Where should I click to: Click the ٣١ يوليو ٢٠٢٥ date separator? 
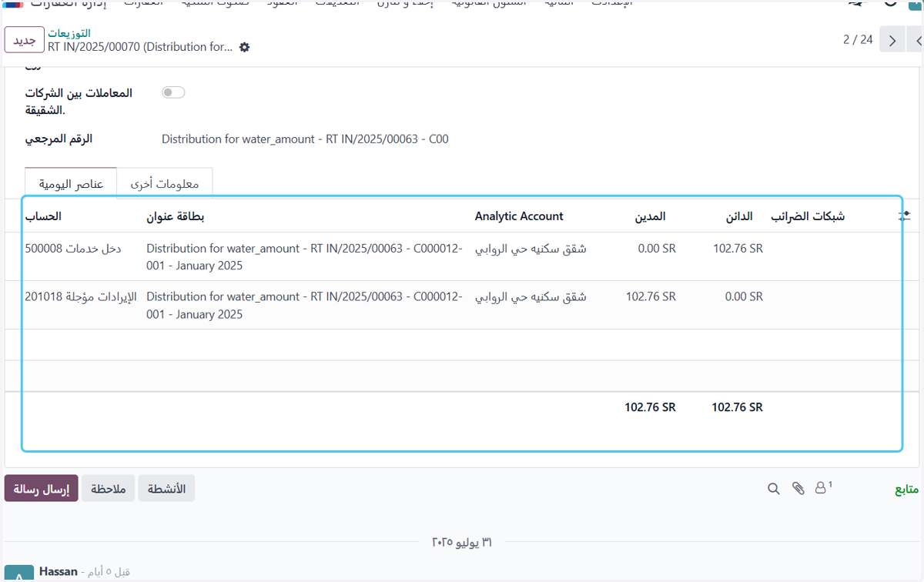click(x=461, y=542)
